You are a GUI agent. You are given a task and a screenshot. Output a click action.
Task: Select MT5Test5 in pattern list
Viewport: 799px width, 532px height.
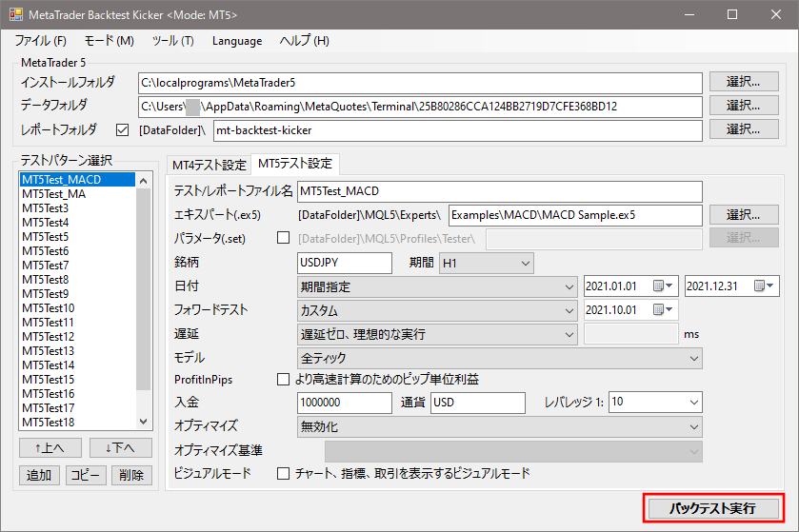coord(77,237)
